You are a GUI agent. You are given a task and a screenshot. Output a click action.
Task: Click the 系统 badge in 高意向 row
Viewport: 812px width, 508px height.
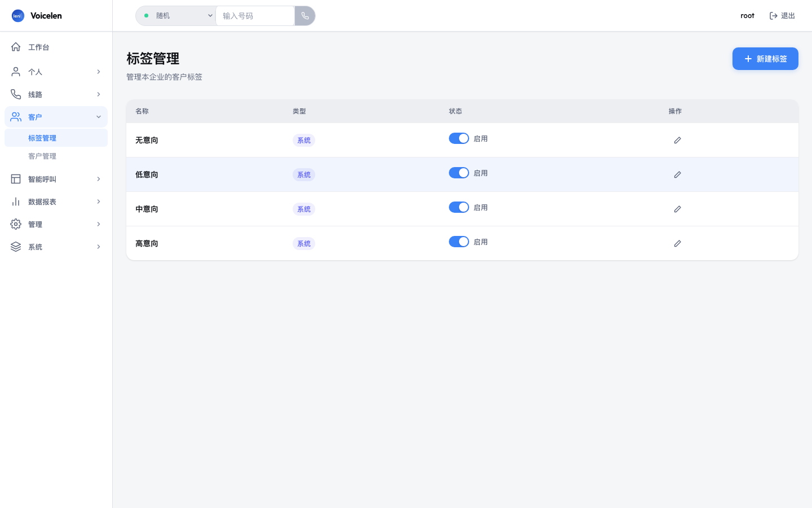tap(304, 243)
